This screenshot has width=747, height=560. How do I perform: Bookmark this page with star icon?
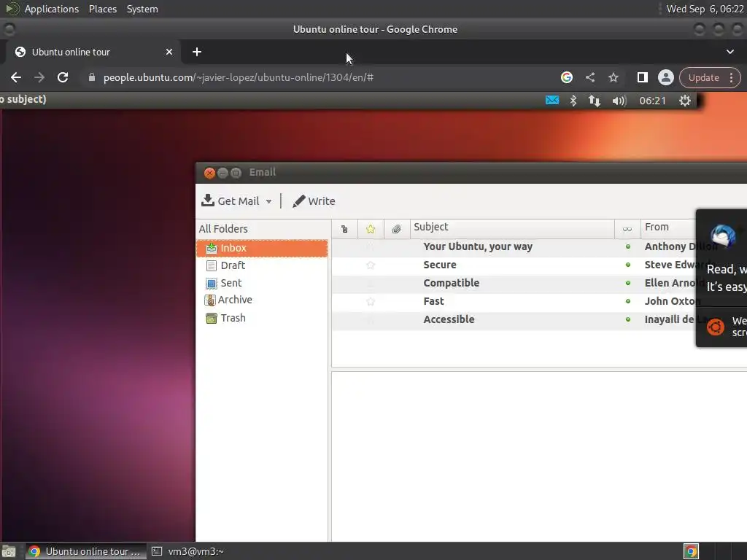click(613, 77)
